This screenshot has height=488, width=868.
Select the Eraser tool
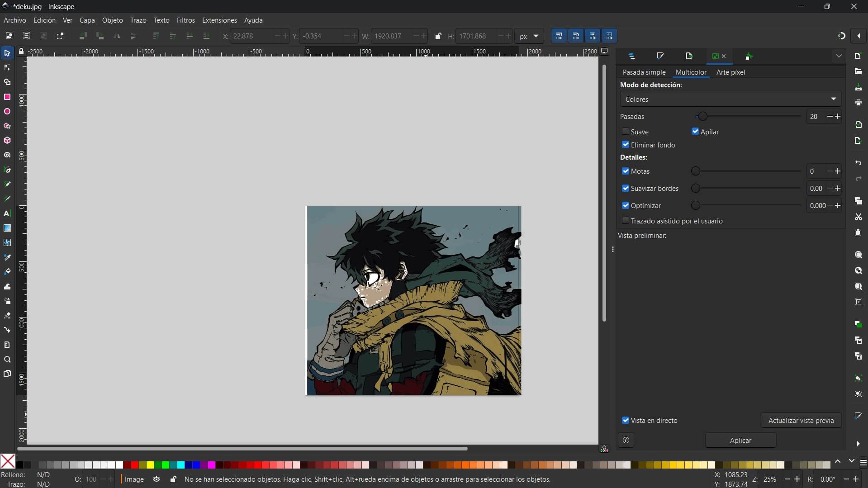tap(7, 315)
